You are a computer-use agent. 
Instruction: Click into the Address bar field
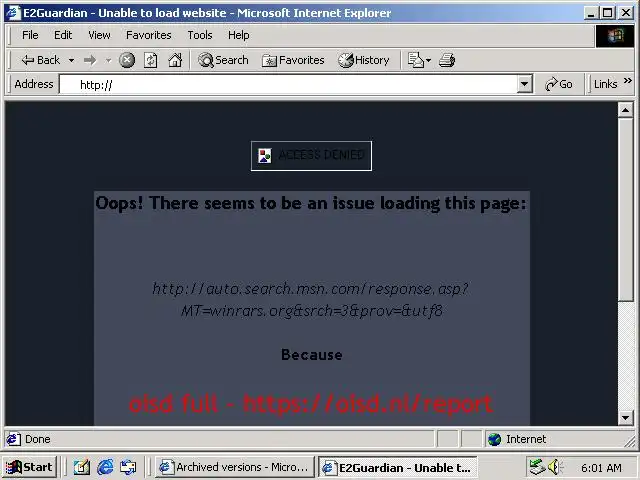point(289,84)
